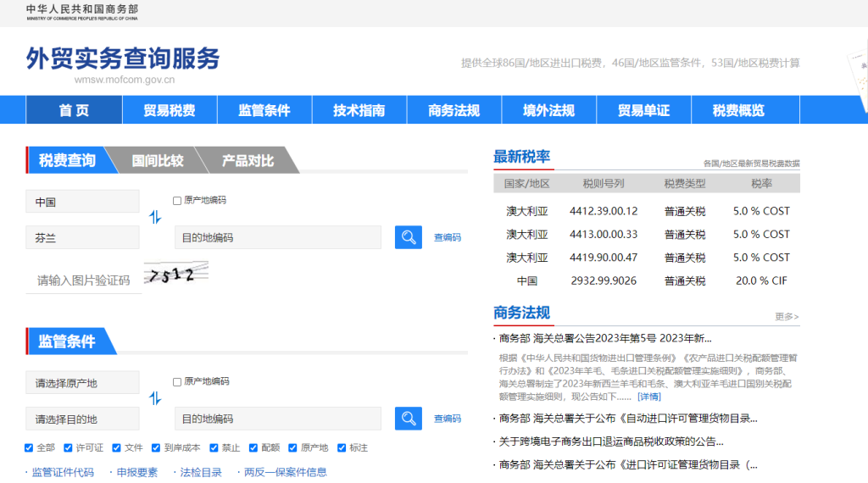This screenshot has height=483, width=868.
Task: Select the 税费查询 tab
Action: click(x=68, y=160)
